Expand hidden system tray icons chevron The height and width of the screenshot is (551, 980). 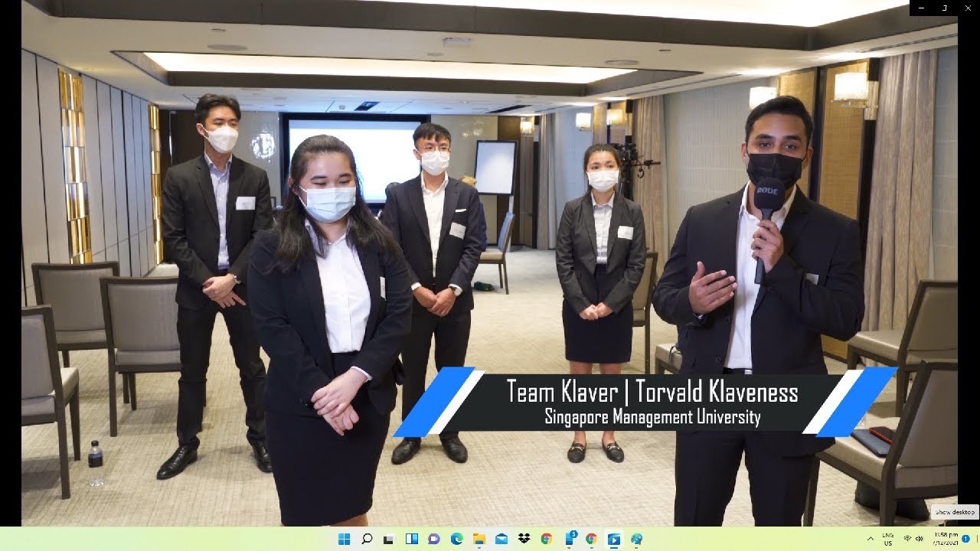(870, 539)
